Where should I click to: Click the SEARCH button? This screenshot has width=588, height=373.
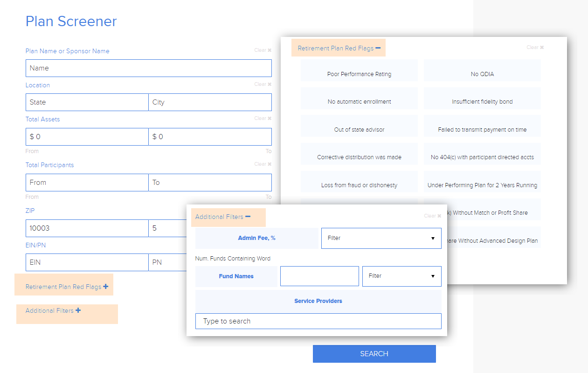pos(374,354)
